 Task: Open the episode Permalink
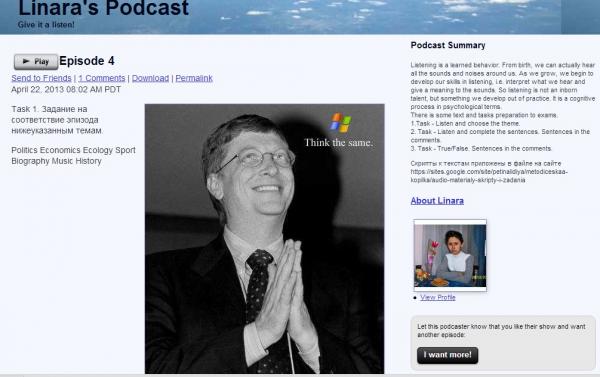194,78
